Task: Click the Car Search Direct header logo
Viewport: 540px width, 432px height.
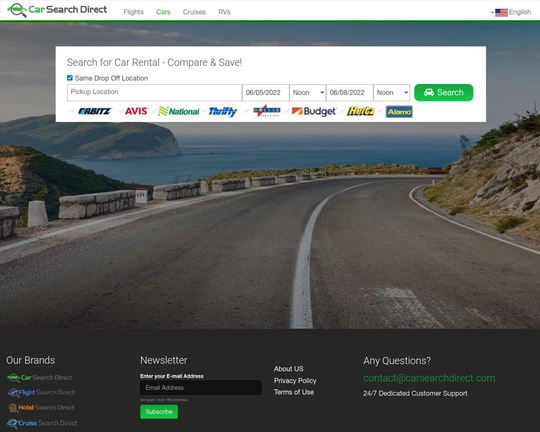Action: 57,10
